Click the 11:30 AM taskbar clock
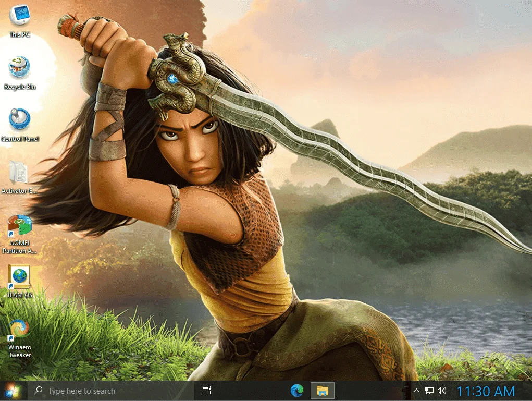This screenshot has width=532, height=401. click(486, 392)
